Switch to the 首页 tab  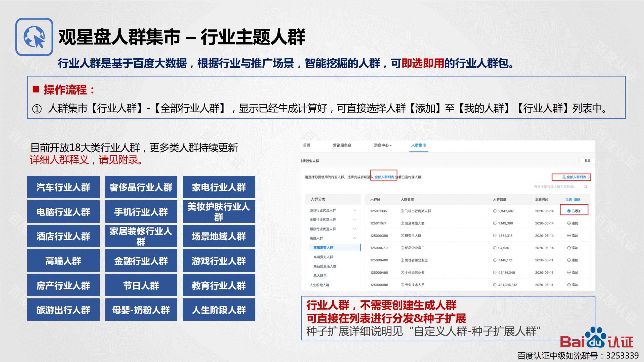(307, 145)
